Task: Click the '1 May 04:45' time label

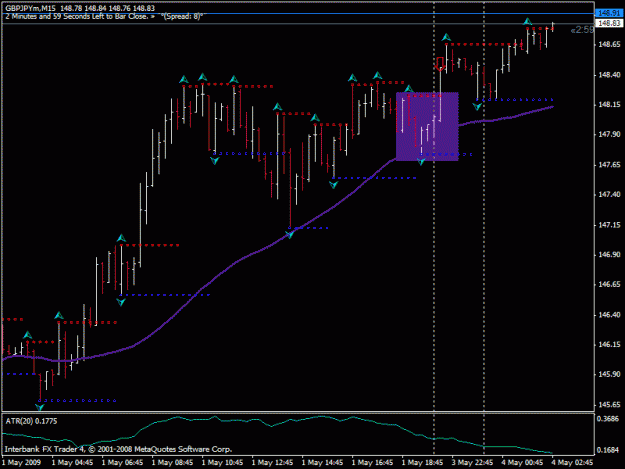Action: tap(72, 463)
